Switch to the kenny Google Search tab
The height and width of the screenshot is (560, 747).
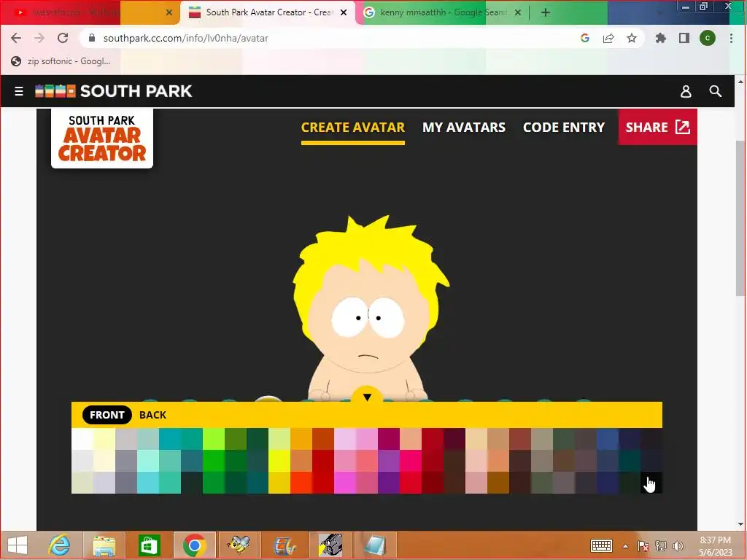tap(443, 12)
